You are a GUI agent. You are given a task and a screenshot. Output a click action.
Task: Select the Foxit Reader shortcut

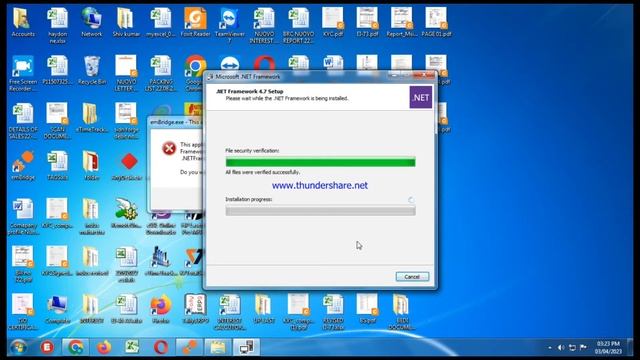(x=195, y=23)
